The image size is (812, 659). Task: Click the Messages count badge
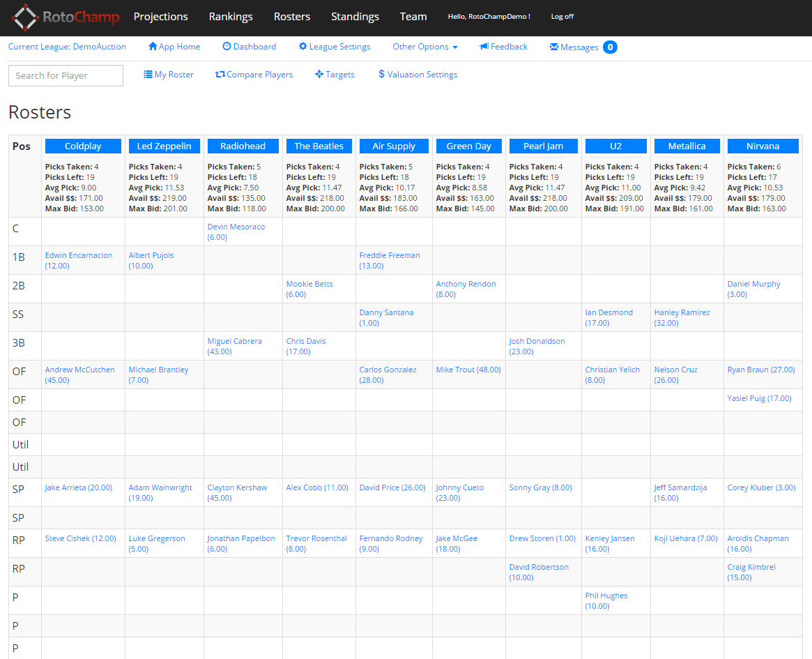(x=610, y=47)
